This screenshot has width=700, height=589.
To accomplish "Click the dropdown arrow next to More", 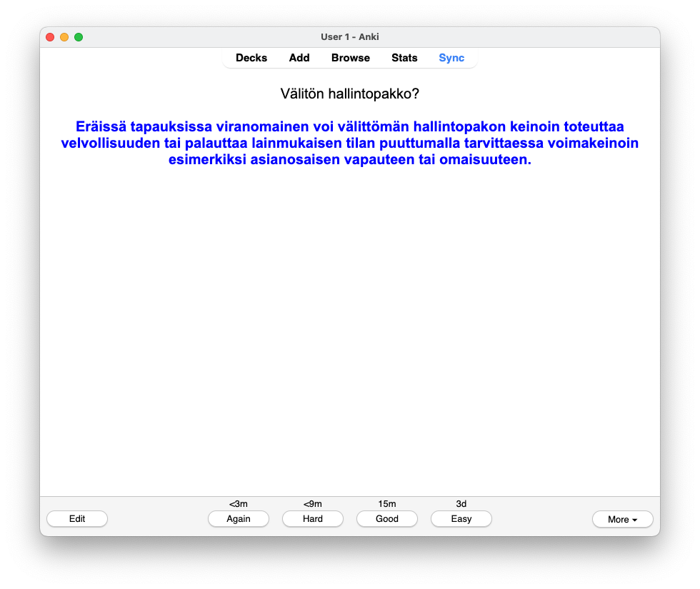I will pos(635,520).
